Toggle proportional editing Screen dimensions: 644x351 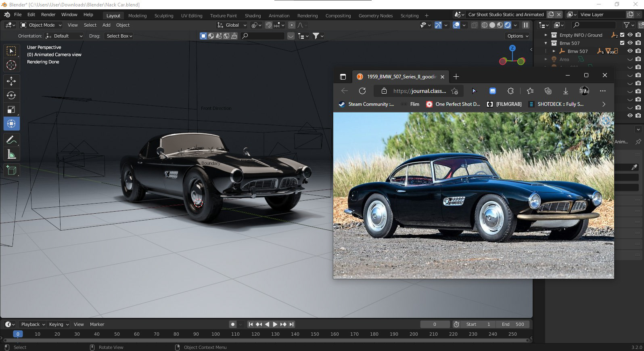pyautogui.click(x=292, y=25)
